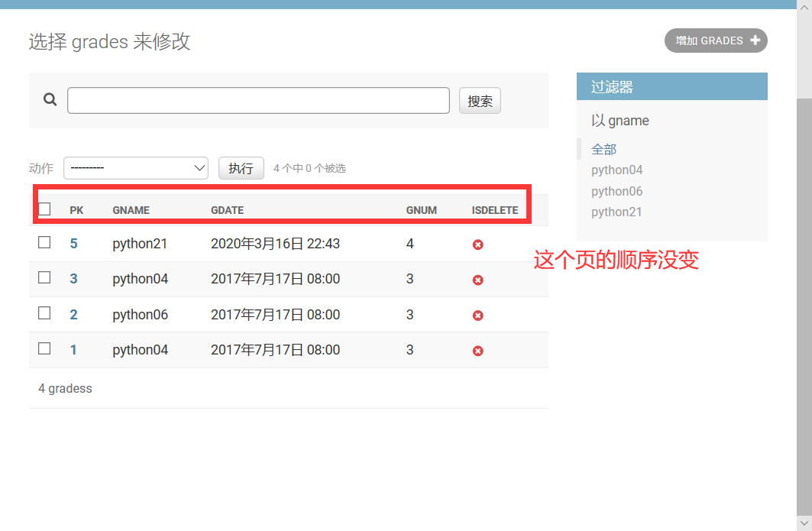812x531 pixels.
Task: Click the scrollbar up arrow
Action: [x=804, y=7]
